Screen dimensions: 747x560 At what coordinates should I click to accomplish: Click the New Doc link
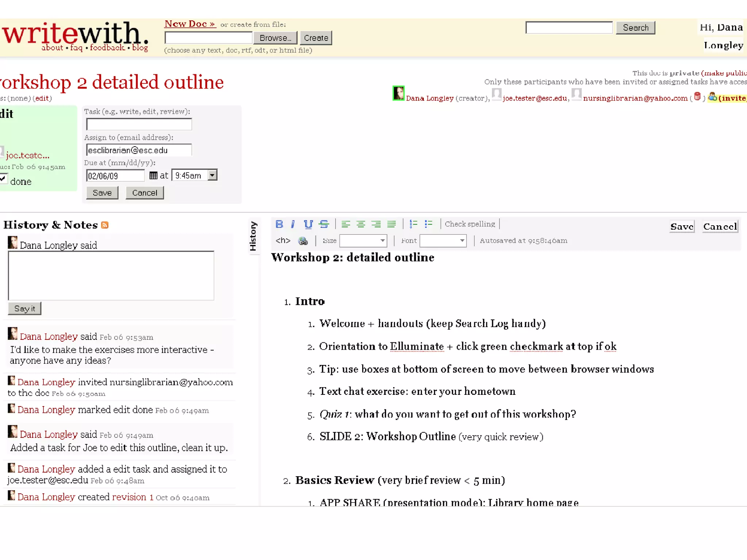pos(190,24)
